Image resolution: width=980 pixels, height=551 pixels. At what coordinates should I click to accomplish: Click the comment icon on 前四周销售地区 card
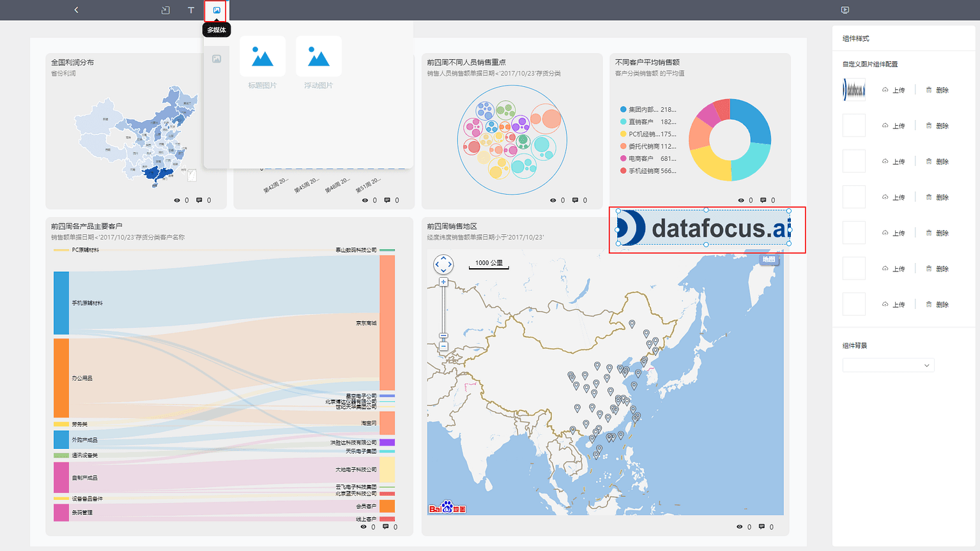762,527
